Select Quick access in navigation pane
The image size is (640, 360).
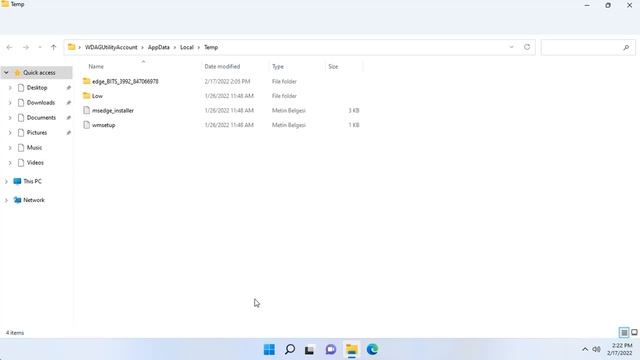[39, 73]
